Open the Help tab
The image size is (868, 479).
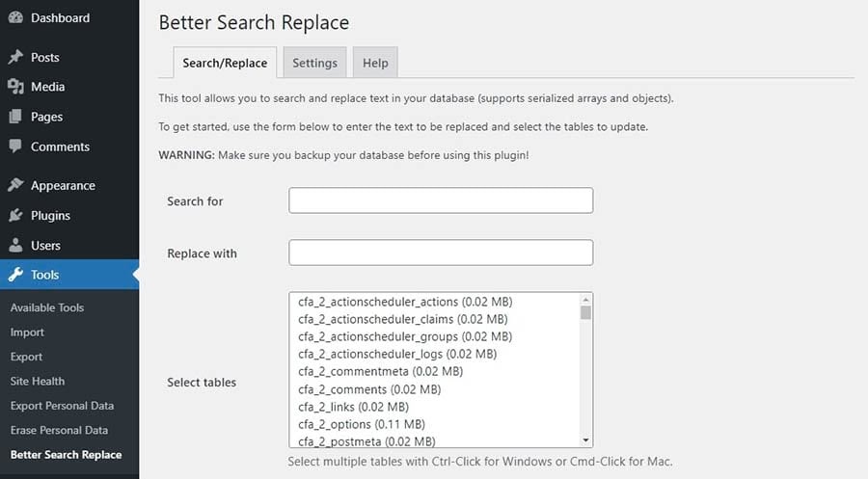pyautogui.click(x=375, y=63)
